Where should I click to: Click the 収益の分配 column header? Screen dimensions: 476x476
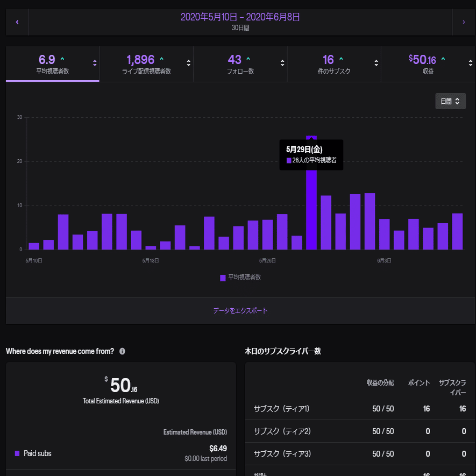380,382
